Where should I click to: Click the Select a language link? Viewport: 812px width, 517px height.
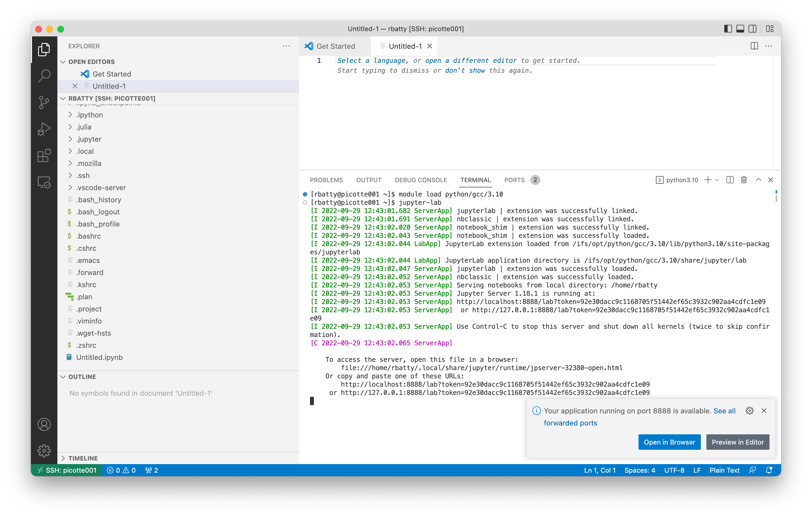[371, 61]
